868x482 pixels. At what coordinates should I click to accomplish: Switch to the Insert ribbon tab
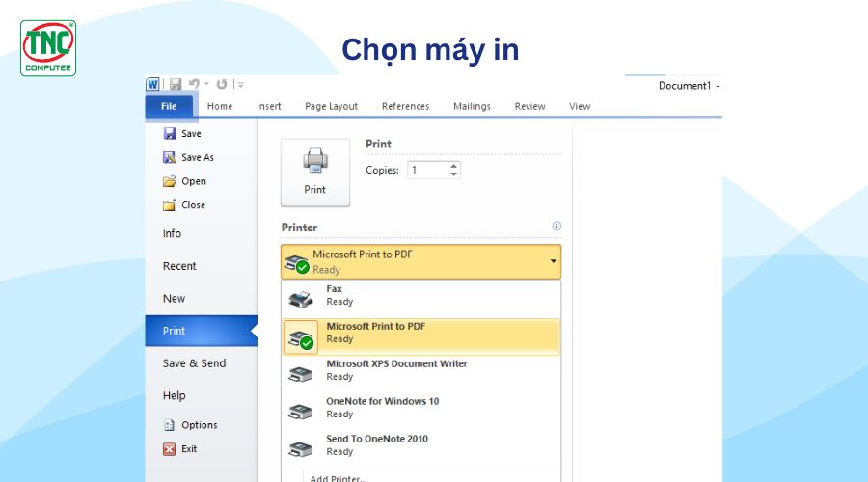tap(268, 106)
